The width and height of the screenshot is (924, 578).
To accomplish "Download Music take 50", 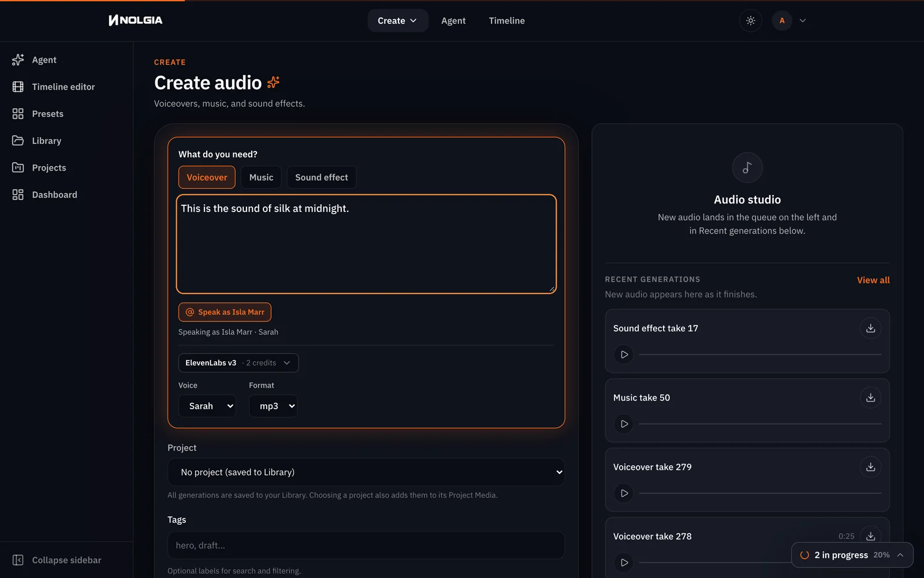I will pyautogui.click(x=871, y=398).
